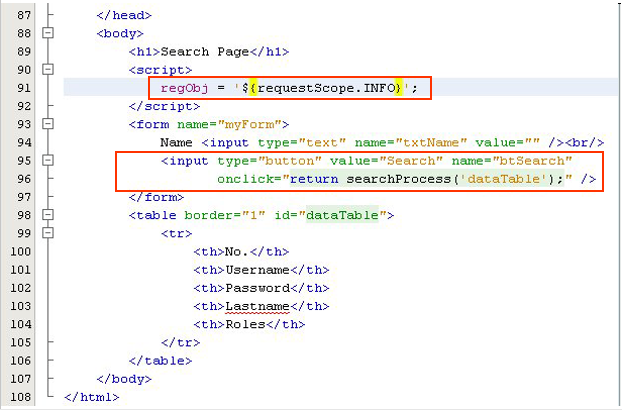The width and height of the screenshot is (622, 410).
Task: Collapse the table fold marker on line 98
Action: pos(48,215)
